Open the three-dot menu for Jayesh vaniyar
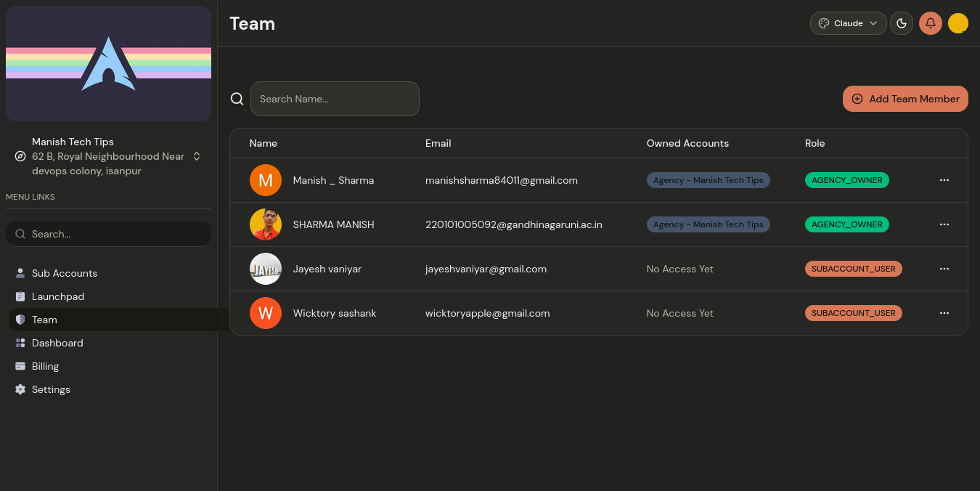 pos(944,269)
